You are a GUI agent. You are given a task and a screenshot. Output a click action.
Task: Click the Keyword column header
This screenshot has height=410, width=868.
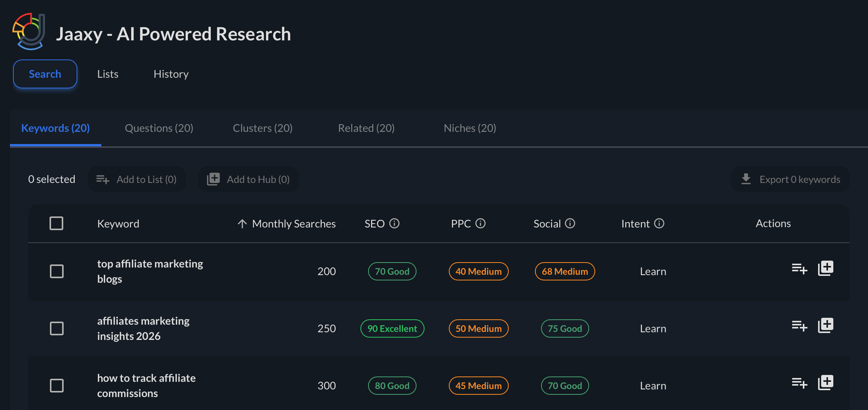pos(118,224)
